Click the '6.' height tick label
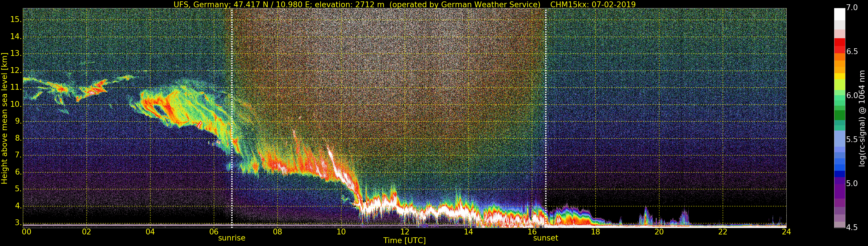 (18, 172)
